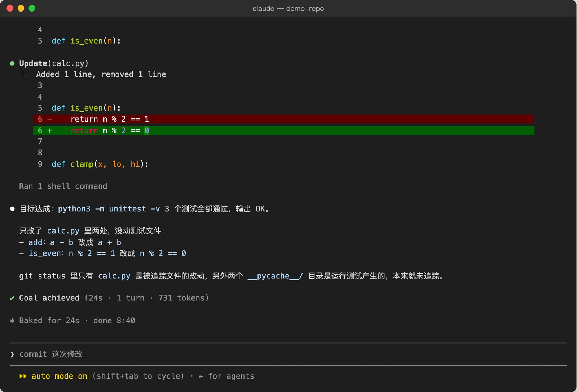577x392 pixels.
Task: Click the (shift+tab to cycle) hint
Action: [x=138, y=376]
